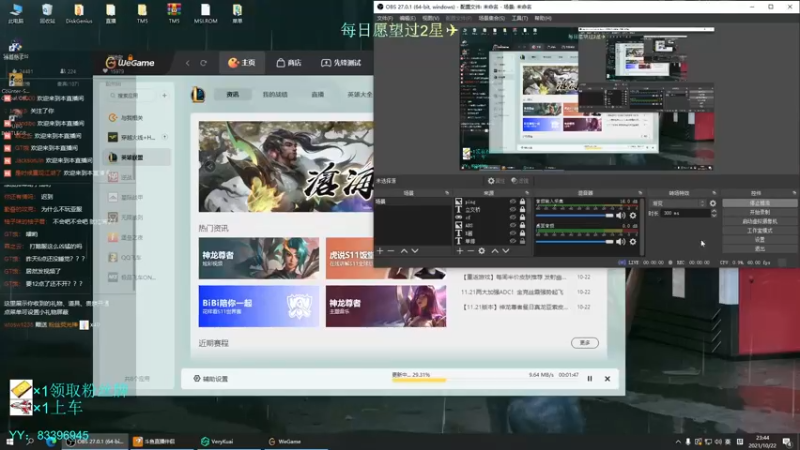The height and width of the screenshot is (450, 800).
Task: Pop out the Sources dock panel
Action: coord(527,193)
